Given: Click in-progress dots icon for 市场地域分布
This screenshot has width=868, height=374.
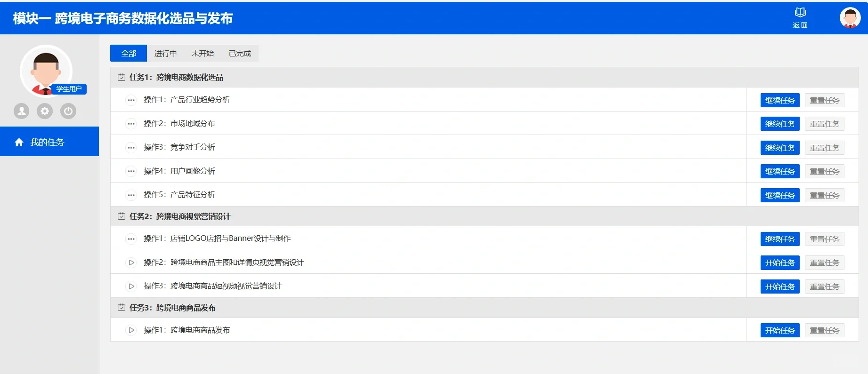Looking at the screenshot, I should pos(131,124).
